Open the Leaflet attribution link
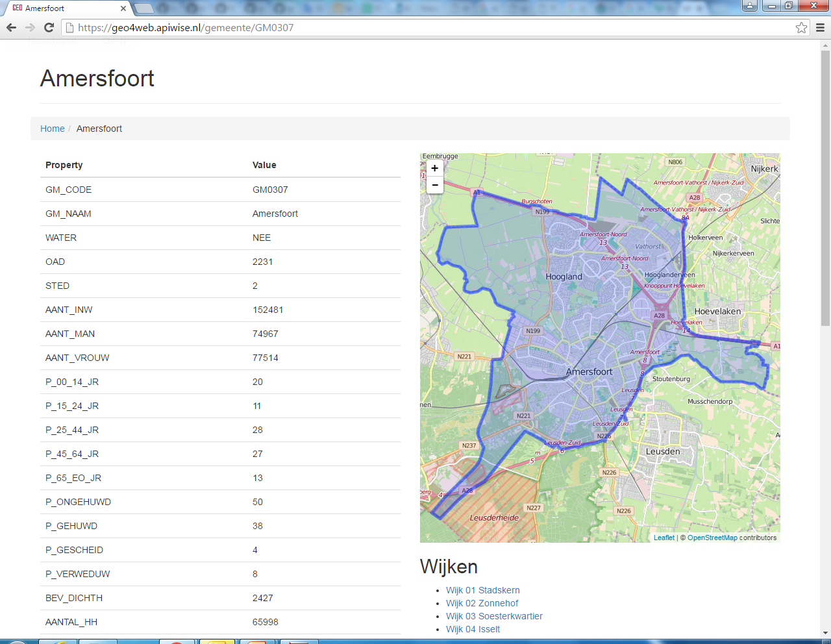831x644 pixels. pos(664,538)
